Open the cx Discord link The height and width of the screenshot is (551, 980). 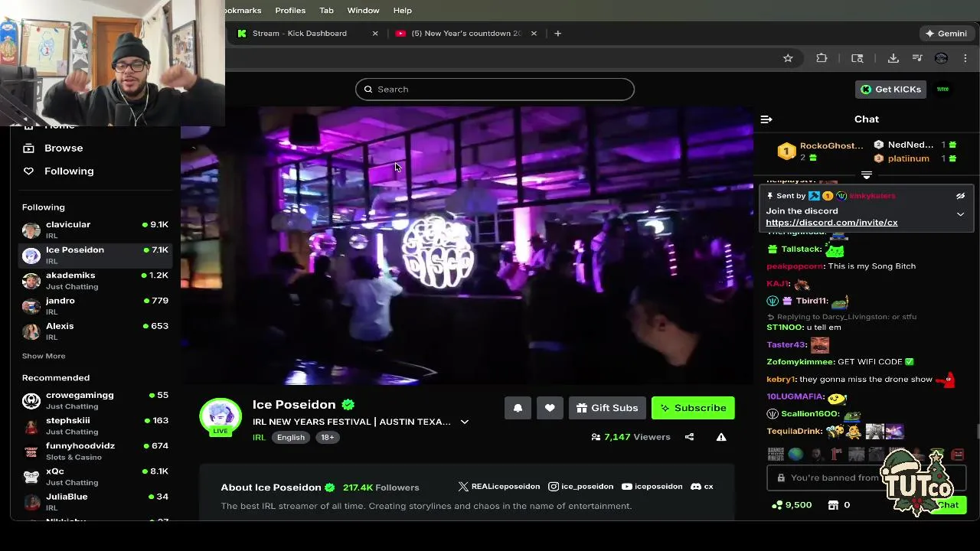[x=702, y=487]
